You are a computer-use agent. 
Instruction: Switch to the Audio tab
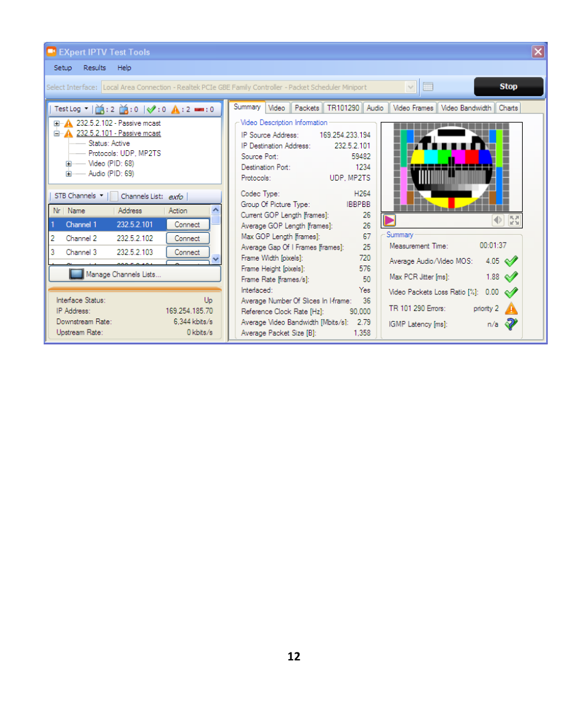(x=375, y=108)
